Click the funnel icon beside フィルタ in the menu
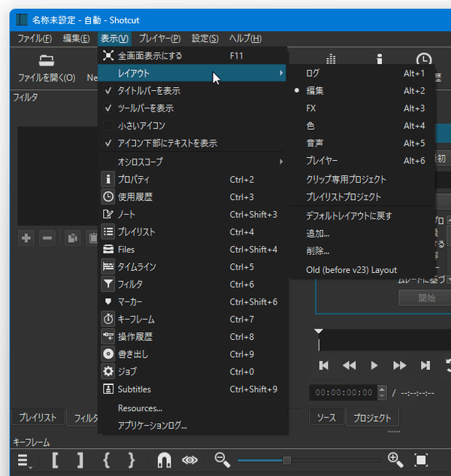 [x=108, y=284]
